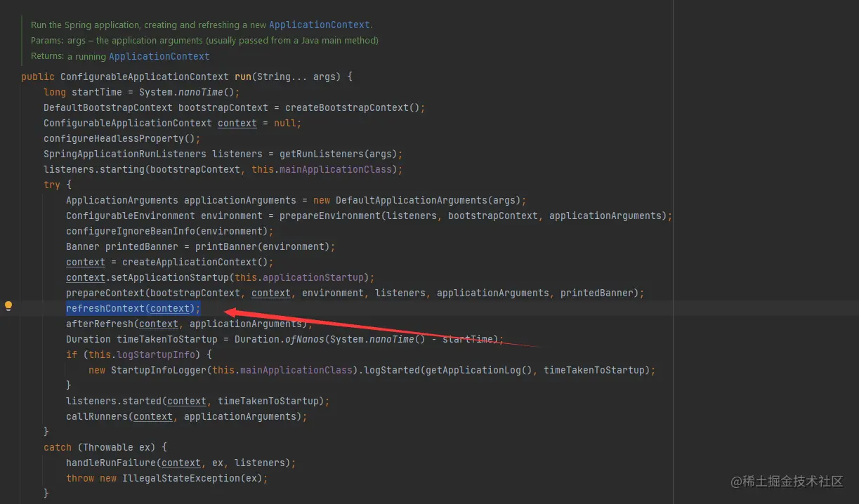Click the logStarted method call
This screenshot has width=859, height=504.
pos(392,370)
